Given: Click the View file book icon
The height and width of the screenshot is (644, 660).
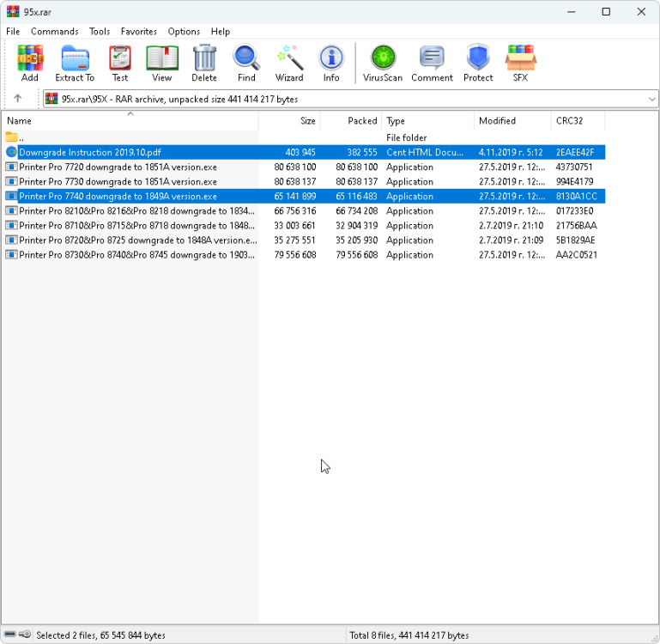Looking at the screenshot, I should 162,64.
